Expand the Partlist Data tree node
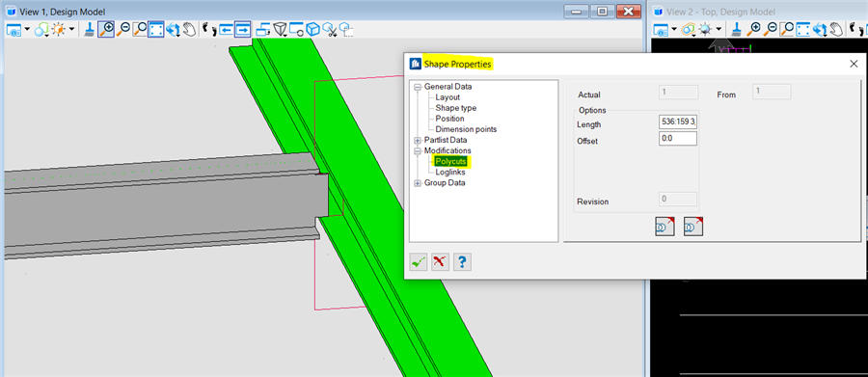 point(418,140)
